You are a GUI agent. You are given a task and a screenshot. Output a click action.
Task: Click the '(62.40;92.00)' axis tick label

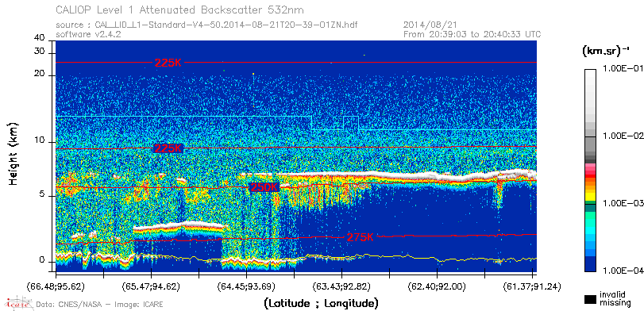437,286
